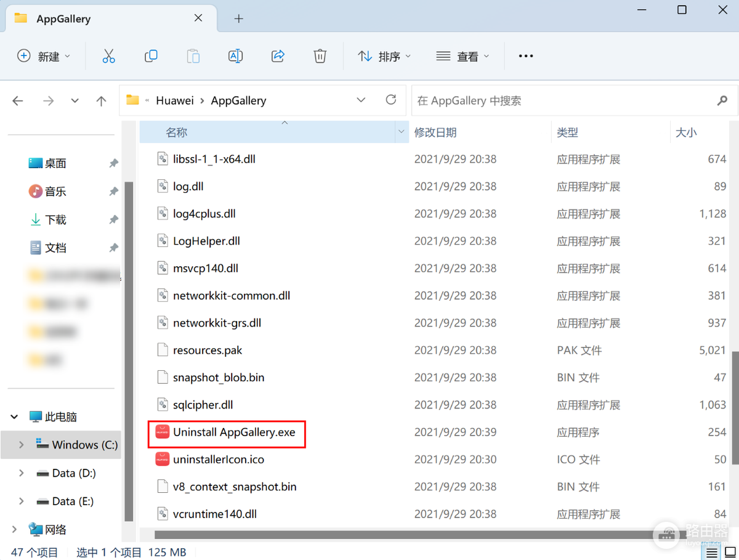
Task: Unpin 桌面 using its pin icon
Action: point(113,163)
